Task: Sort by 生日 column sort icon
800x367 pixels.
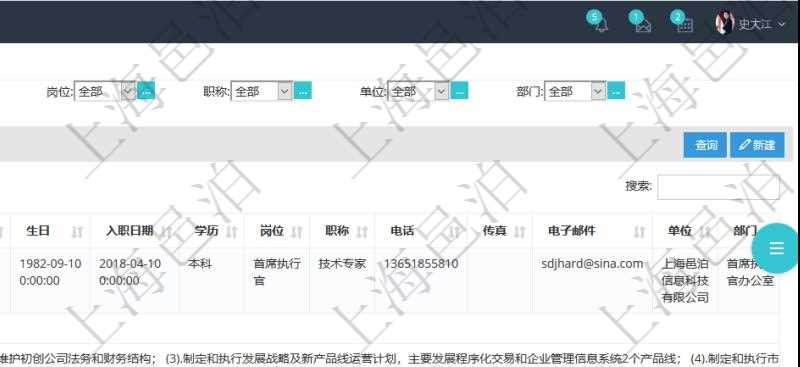Action: pos(77,232)
